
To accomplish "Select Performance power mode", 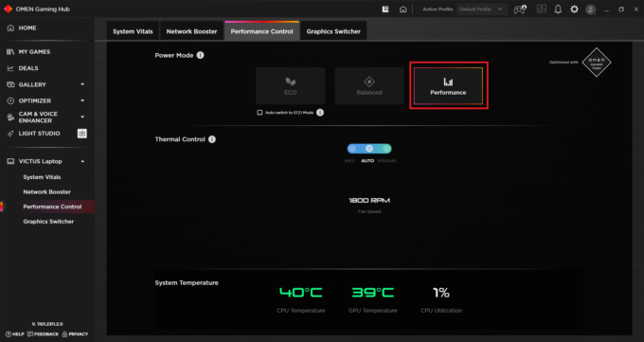I will (448, 86).
